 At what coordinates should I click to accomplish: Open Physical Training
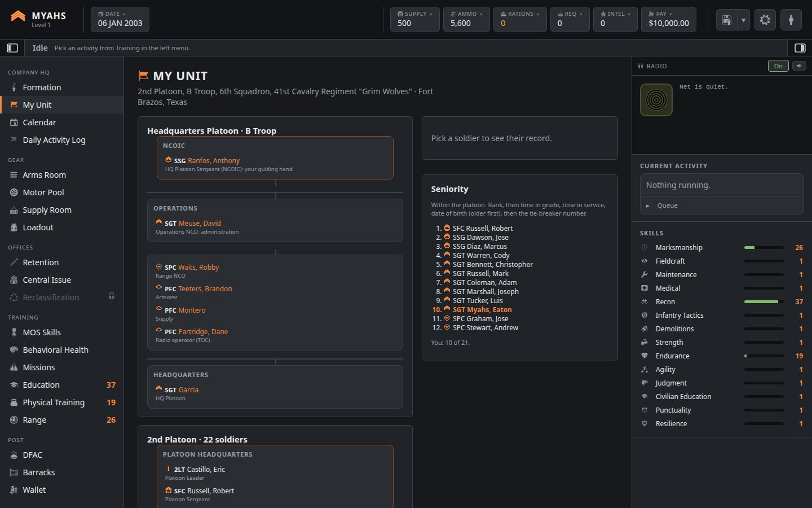62,402
